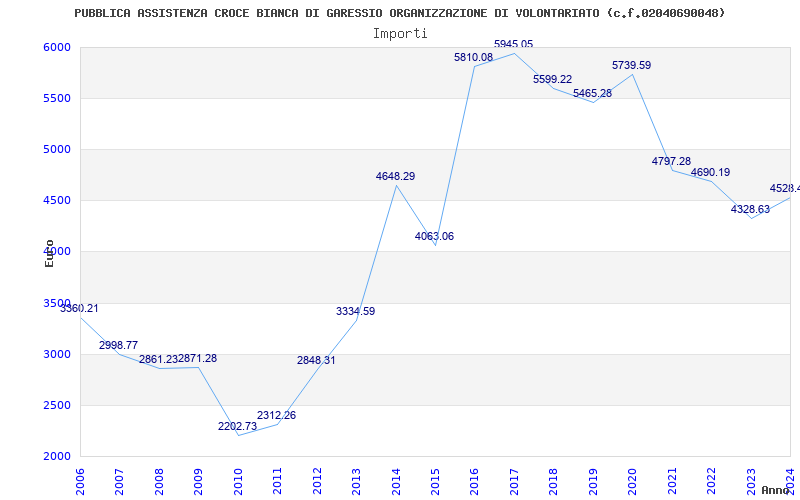Click x-axis year 2007
The height and width of the screenshot is (500, 800).
tap(119, 481)
